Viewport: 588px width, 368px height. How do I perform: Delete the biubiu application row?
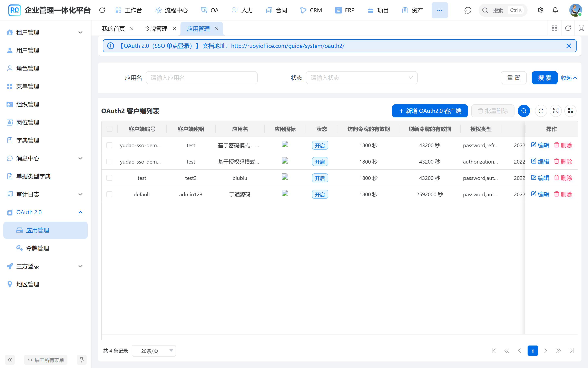pyautogui.click(x=563, y=178)
